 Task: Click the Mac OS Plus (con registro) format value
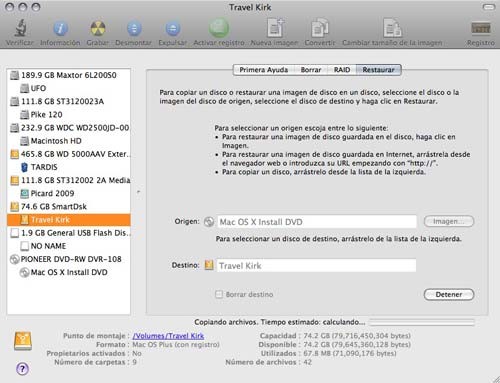coord(176,345)
